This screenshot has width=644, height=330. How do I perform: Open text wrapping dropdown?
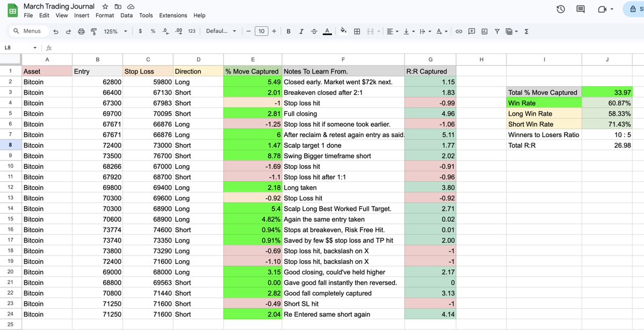click(425, 31)
